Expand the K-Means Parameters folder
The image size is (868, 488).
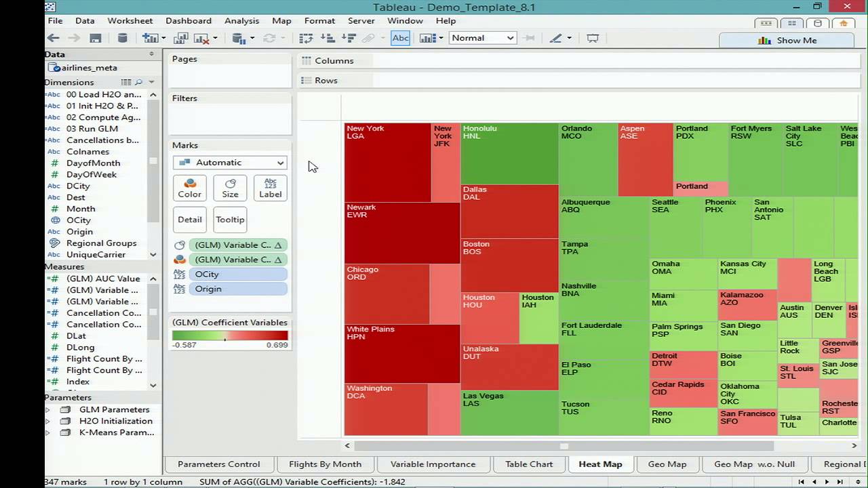pyautogui.click(x=47, y=432)
